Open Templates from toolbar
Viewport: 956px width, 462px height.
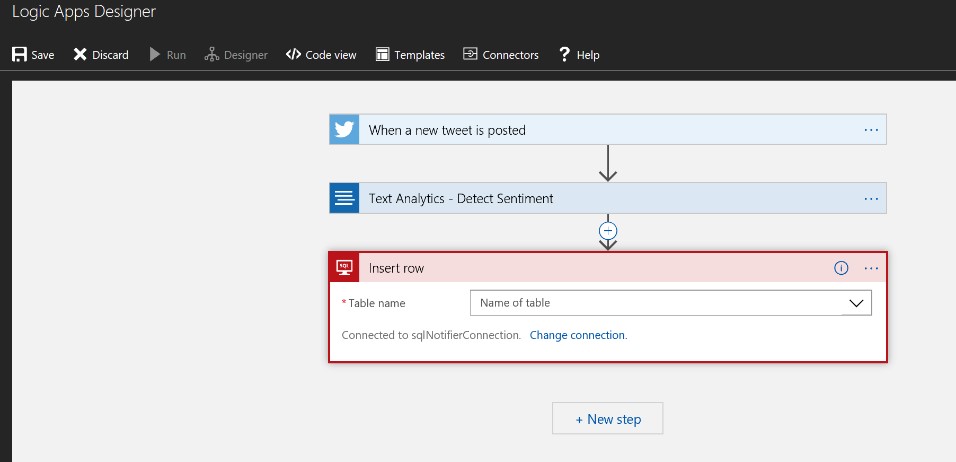[x=410, y=54]
